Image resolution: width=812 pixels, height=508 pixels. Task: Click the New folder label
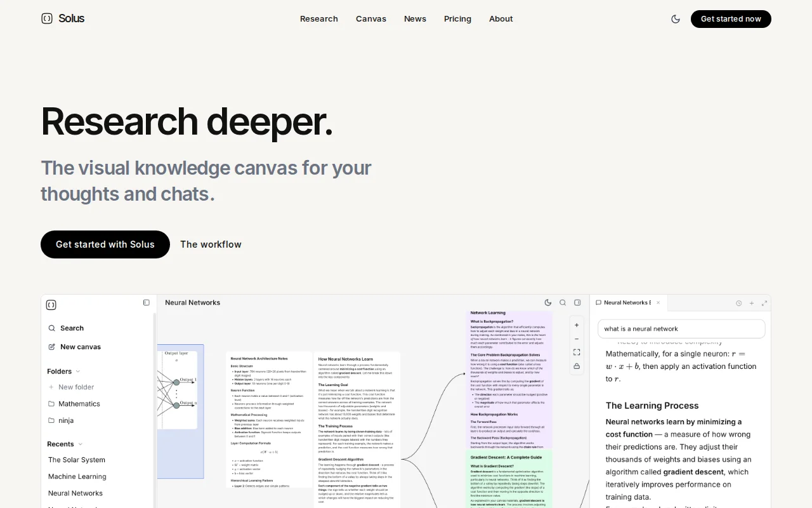[76, 387]
